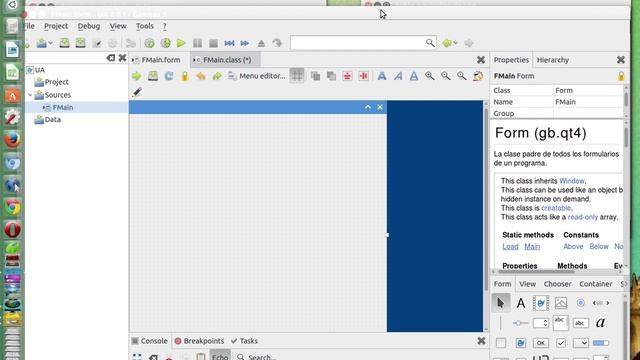Open the Main static method link
This screenshot has width=640, height=360.
(532, 247)
